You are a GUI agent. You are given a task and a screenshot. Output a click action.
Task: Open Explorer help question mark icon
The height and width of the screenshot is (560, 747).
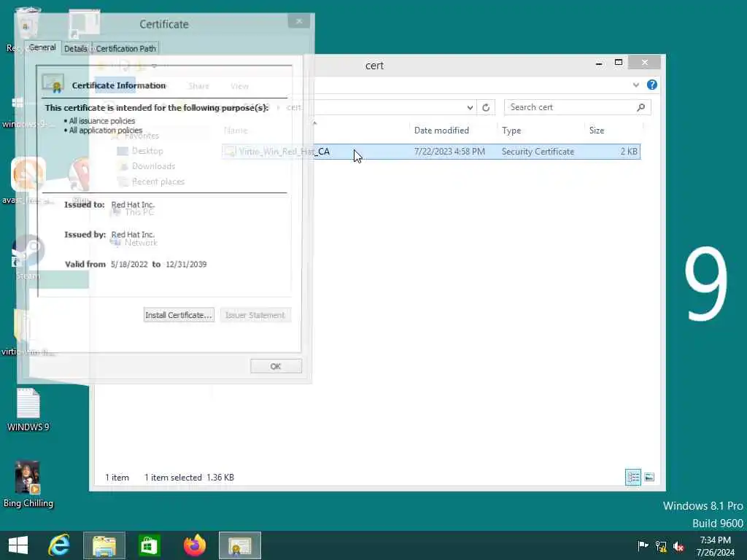(x=651, y=85)
